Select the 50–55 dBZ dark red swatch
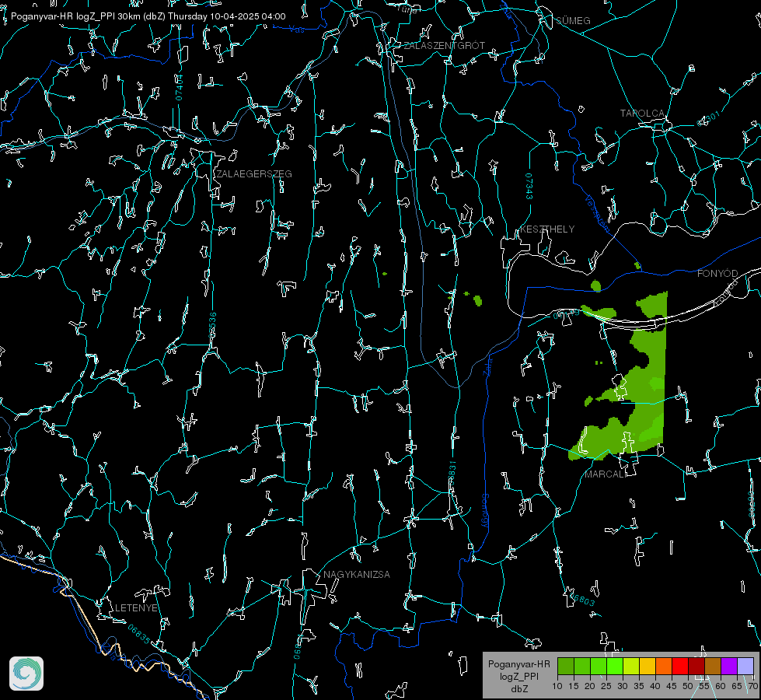The height and width of the screenshot is (700, 761). tap(696, 666)
